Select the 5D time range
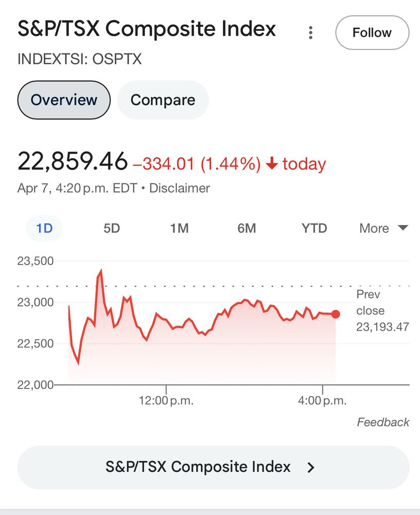This screenshot has width=420, height=515. pos(112,228)
